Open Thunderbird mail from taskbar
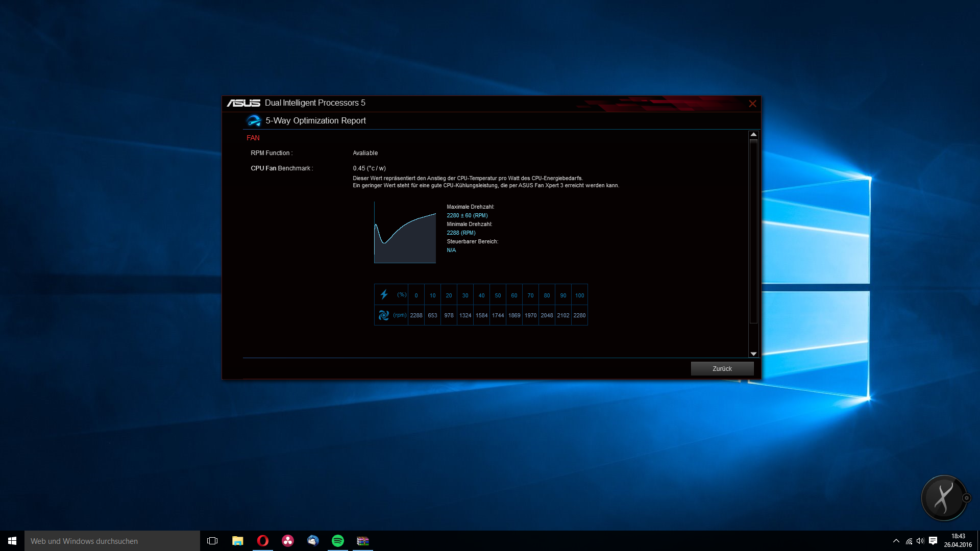Screen dimensions: 980x551 (313, 541)
